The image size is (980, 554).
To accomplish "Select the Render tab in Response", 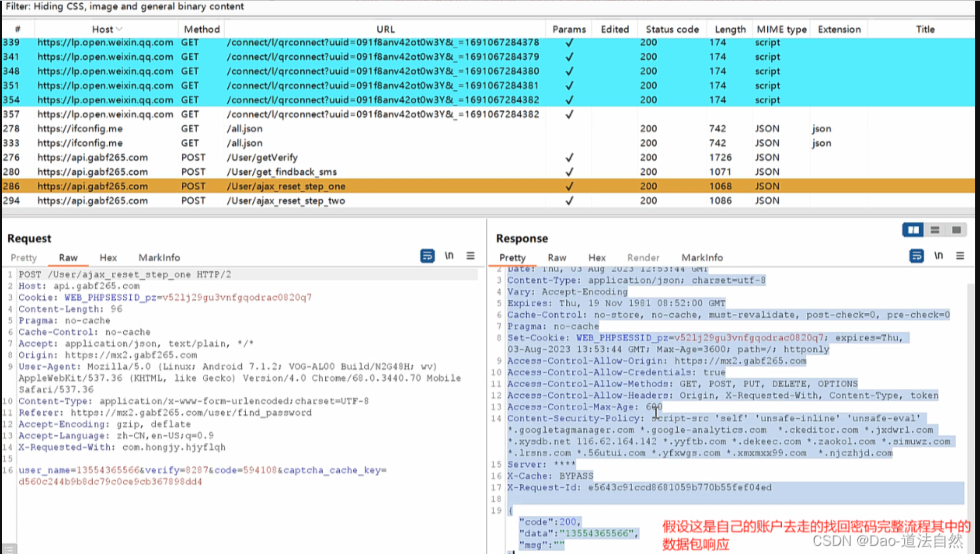I will point(643,258).
